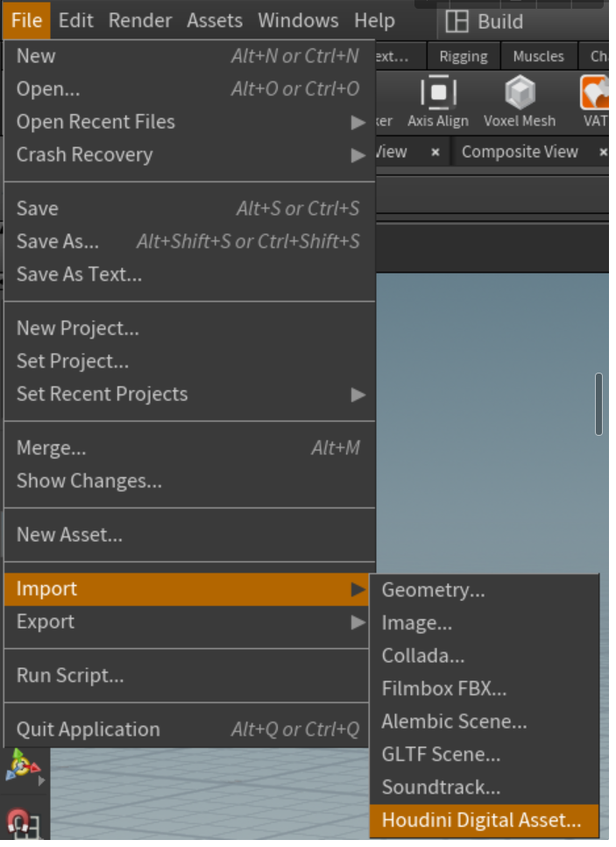This screenshot has width=616, height=847.
Task: Switch to the Composite View tab
Action: tap(520, 153)
